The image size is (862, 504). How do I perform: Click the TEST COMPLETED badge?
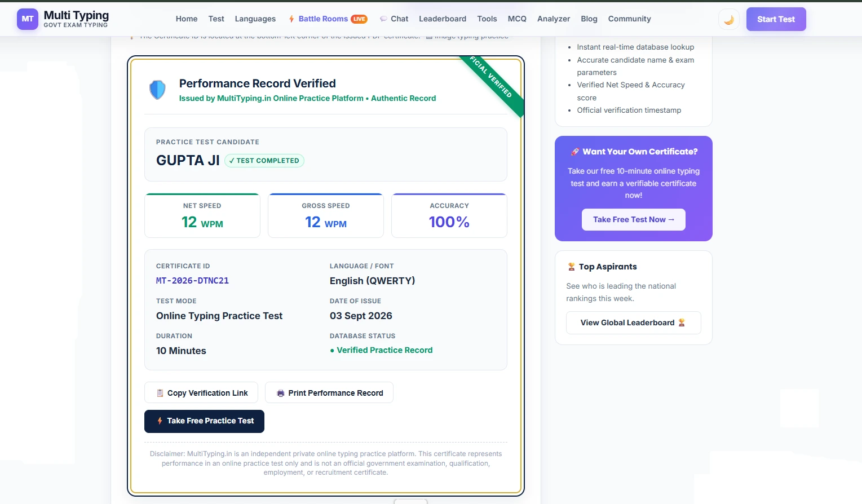click(264, 161)
